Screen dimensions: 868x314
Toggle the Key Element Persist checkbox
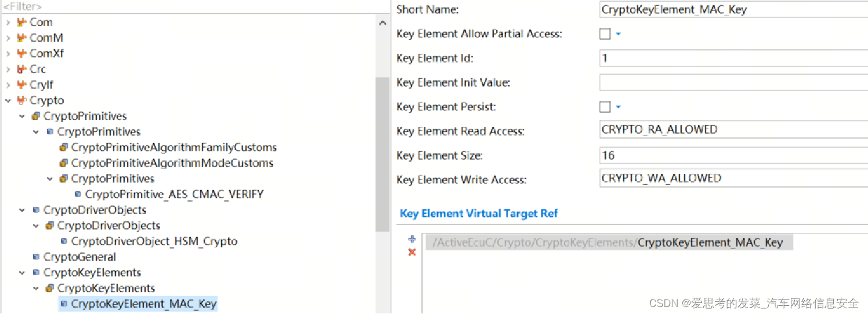(x=605, y=107)
